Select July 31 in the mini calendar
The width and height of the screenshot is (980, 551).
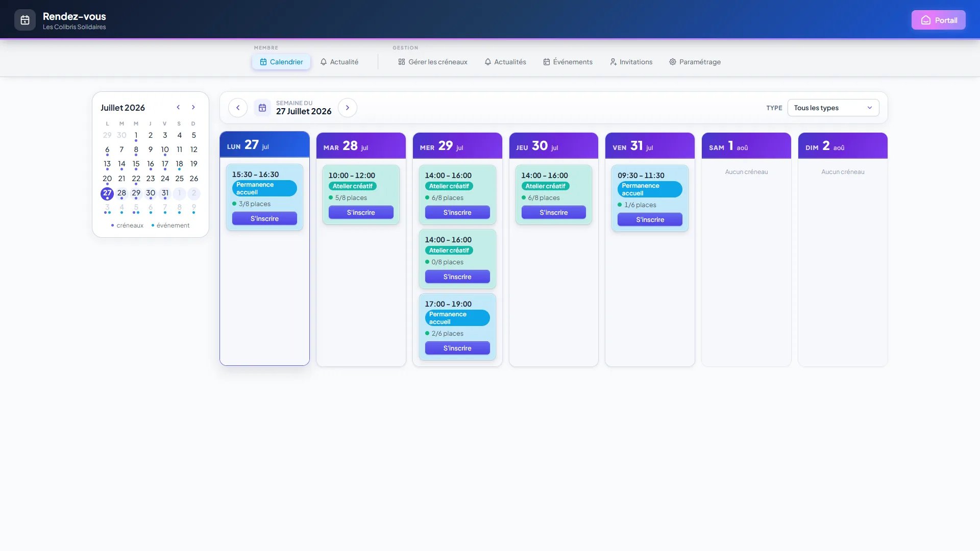click(x=165, y=193)
